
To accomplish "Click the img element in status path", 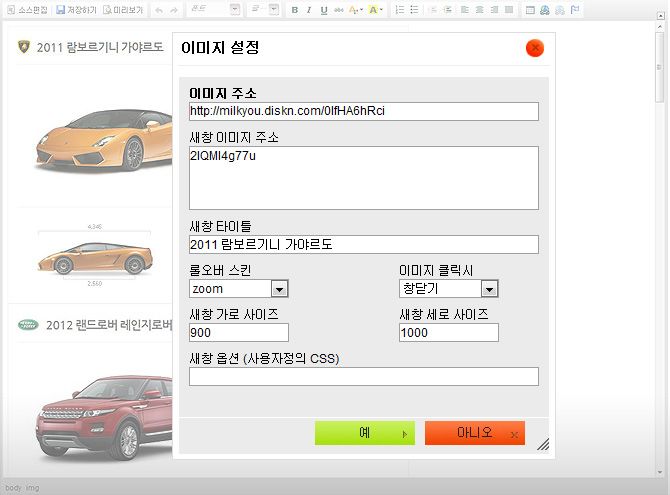I will click(32, 487).
